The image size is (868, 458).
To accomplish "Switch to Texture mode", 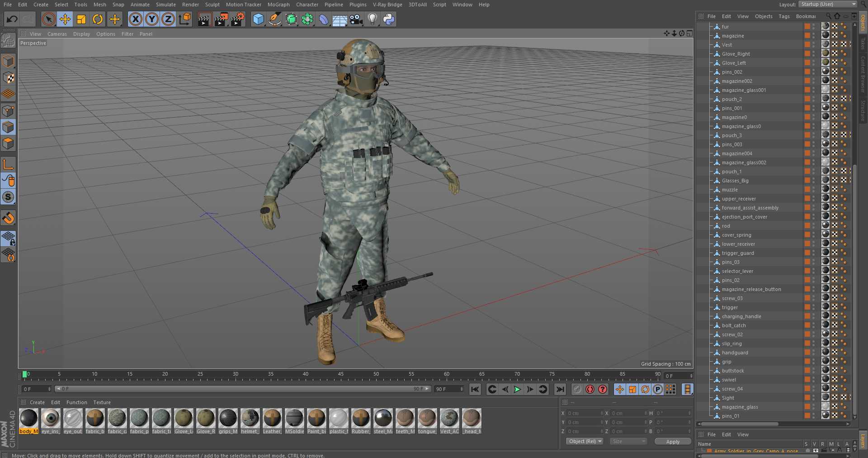I will click(x=8, y=78).
